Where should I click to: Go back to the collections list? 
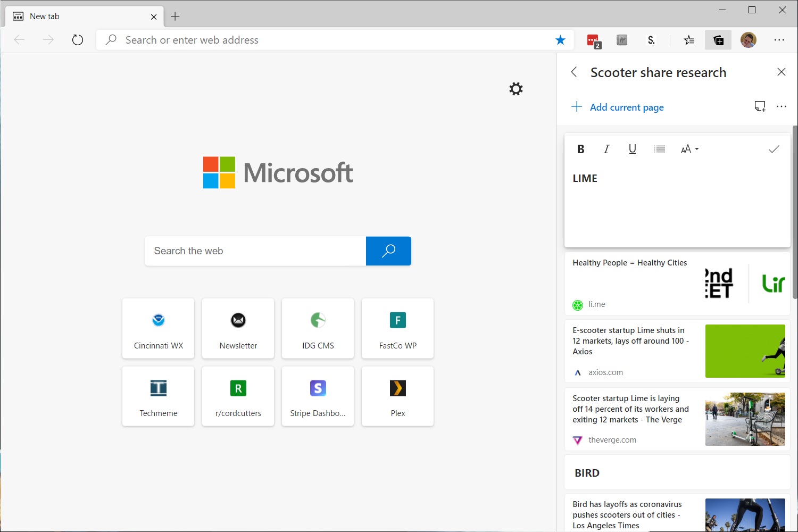click(574, 72)
